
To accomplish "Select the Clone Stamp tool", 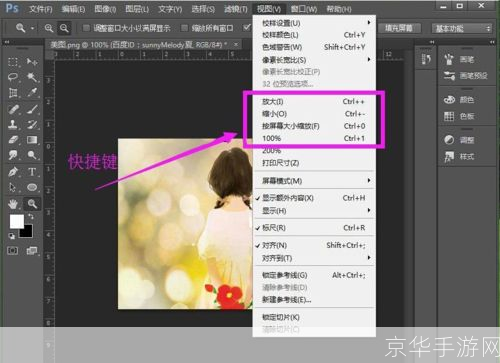I will coord(13,125).
